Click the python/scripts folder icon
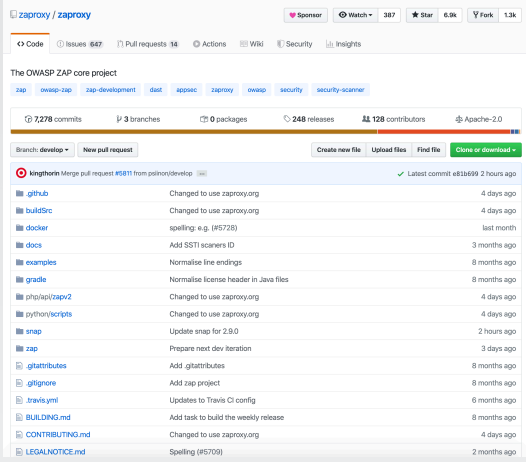 [19, 314]
